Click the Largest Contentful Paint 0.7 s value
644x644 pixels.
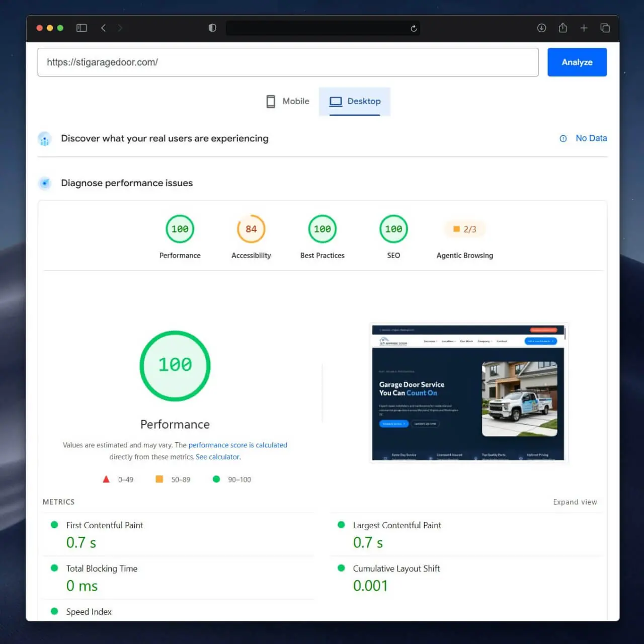[x=368, y=543]
